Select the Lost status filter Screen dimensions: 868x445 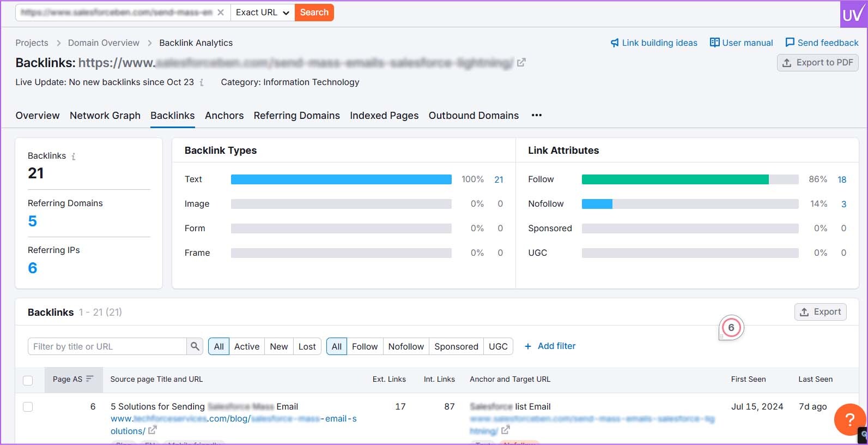[x=307, y=346]
